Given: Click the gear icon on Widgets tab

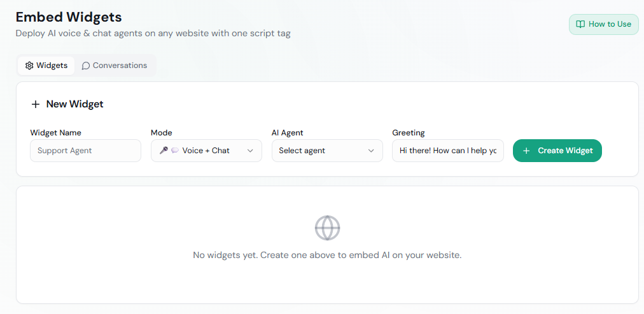Looking at the screenshot, I should (29, 65).
